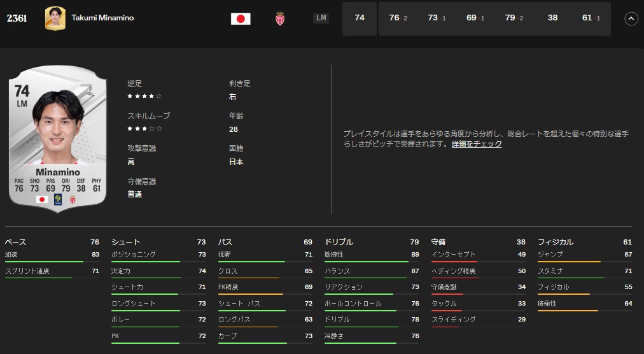Click the Japan flag in the header row

point(241,18)
